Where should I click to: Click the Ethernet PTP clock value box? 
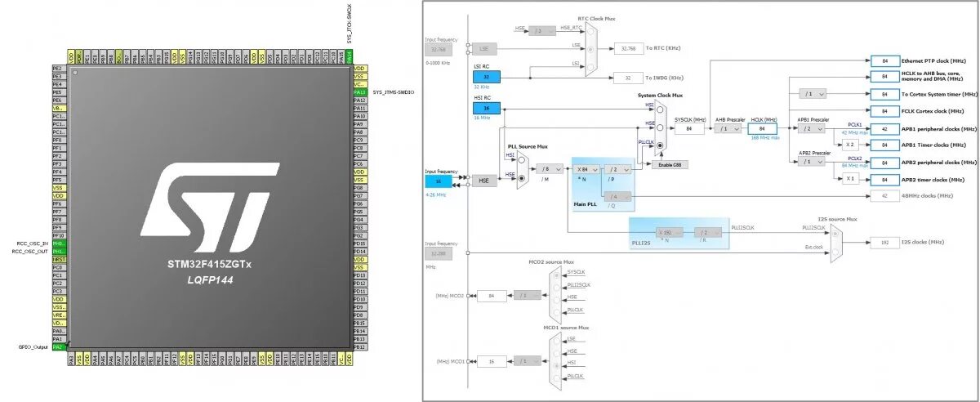point(884,61)
